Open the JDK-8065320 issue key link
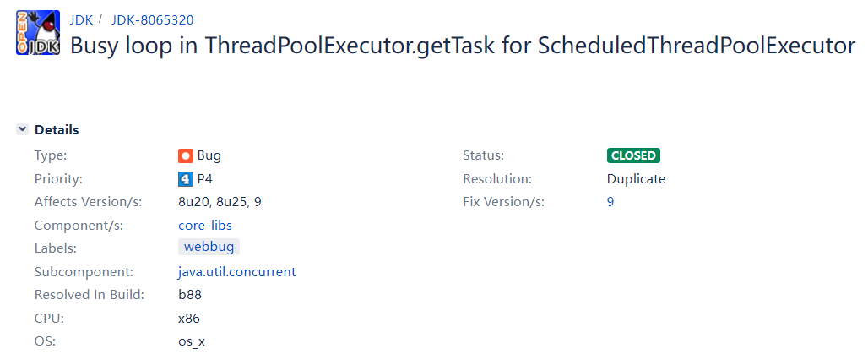The width and height of the screenshot is (868, 360). [x=152, y=19]
